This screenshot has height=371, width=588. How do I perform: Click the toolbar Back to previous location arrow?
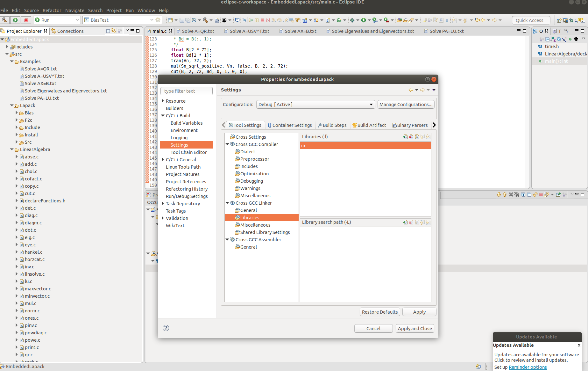click(483, 20)
